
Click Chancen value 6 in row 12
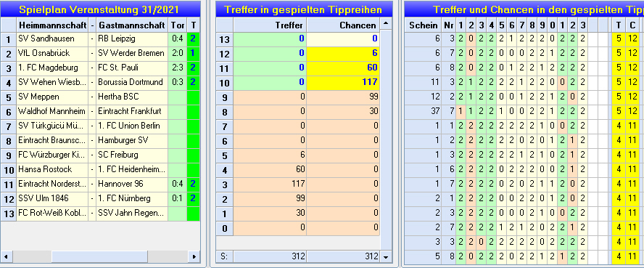343,54
